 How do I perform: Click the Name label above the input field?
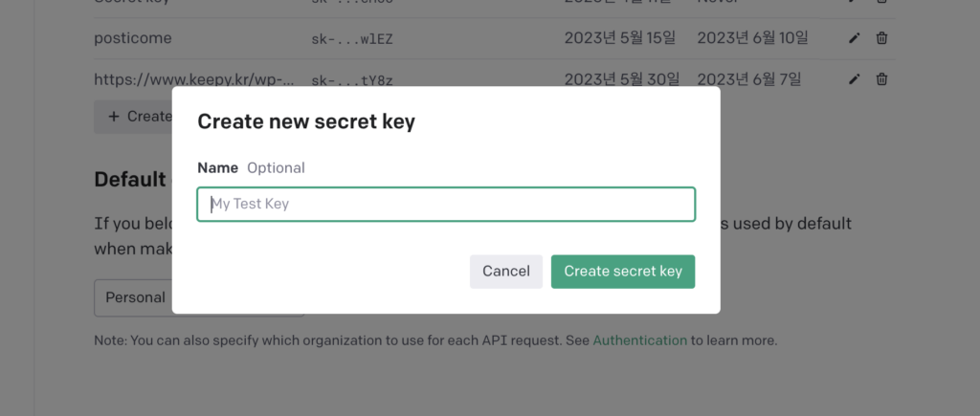(x=217, y=168)
